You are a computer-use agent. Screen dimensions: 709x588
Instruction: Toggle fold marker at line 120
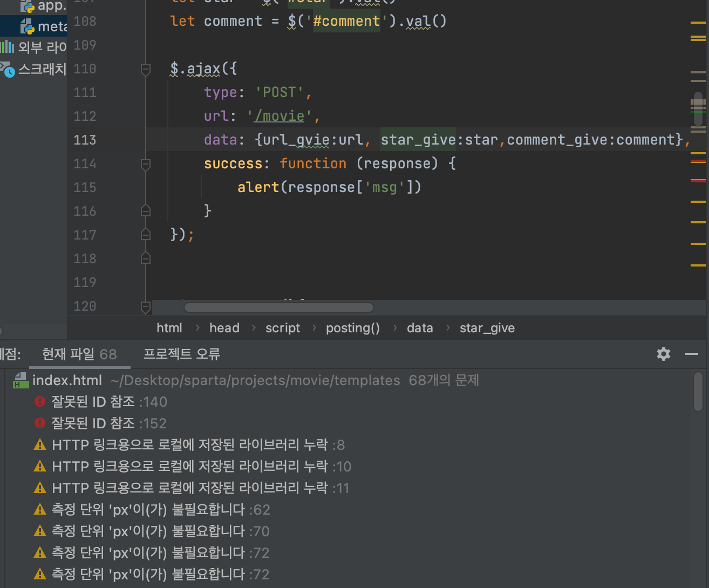click(146, 306)
